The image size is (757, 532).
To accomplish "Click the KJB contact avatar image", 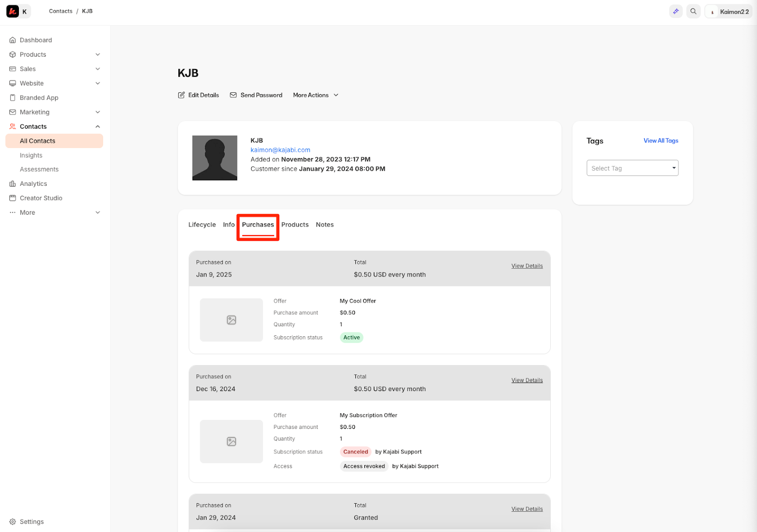I will click(215, 158).
